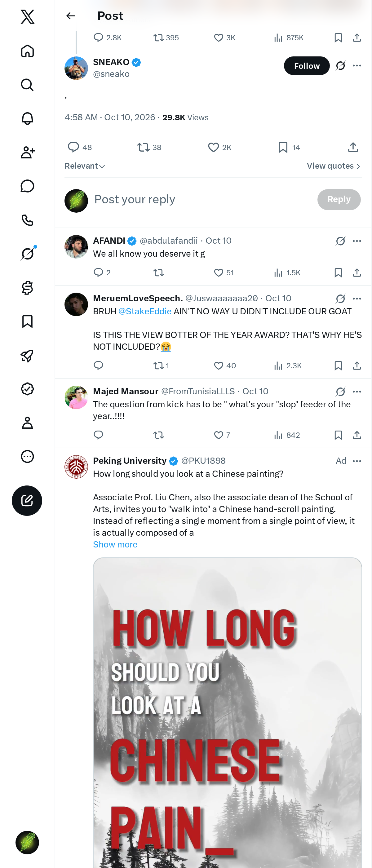This screenshot has width=372, height=868.
Task: Share SNEAKO's post via share icon
Action: point(353,147)
